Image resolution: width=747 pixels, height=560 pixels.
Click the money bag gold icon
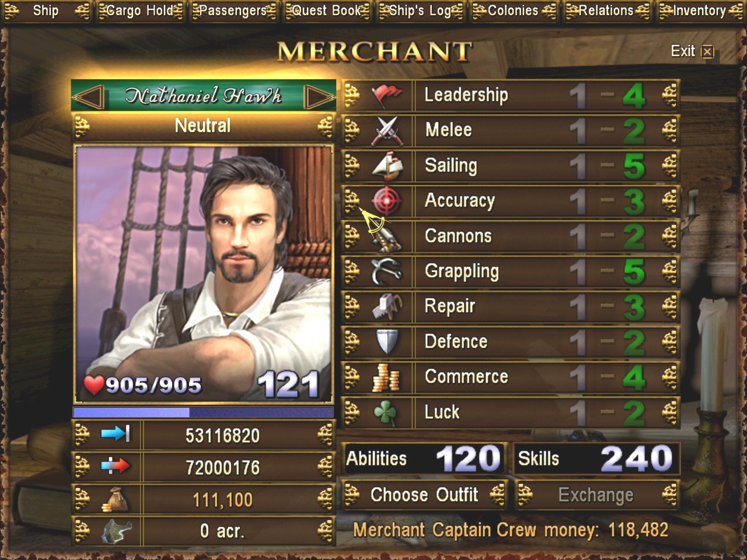coord(115,500)
